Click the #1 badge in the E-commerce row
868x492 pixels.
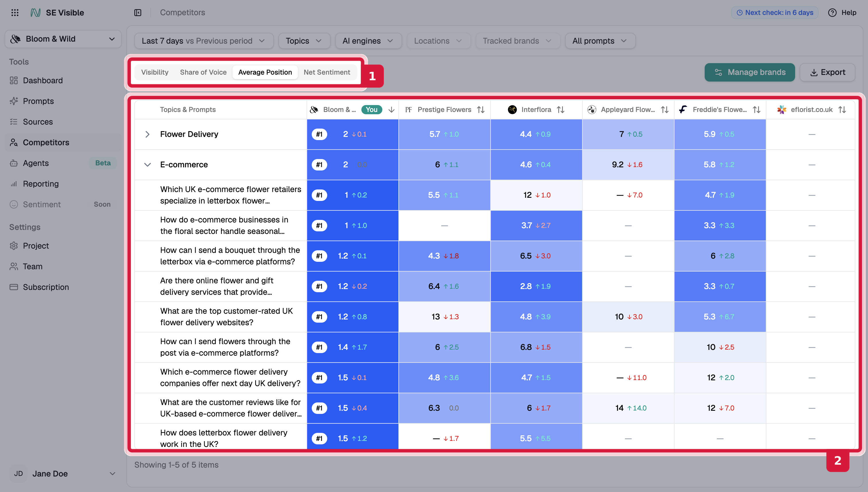pyautogui.click(x=319, y=164)
